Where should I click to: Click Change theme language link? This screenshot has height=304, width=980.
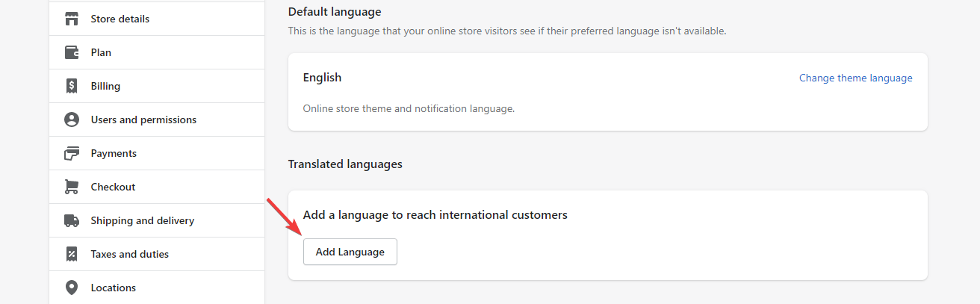click(x=856, y=78)
